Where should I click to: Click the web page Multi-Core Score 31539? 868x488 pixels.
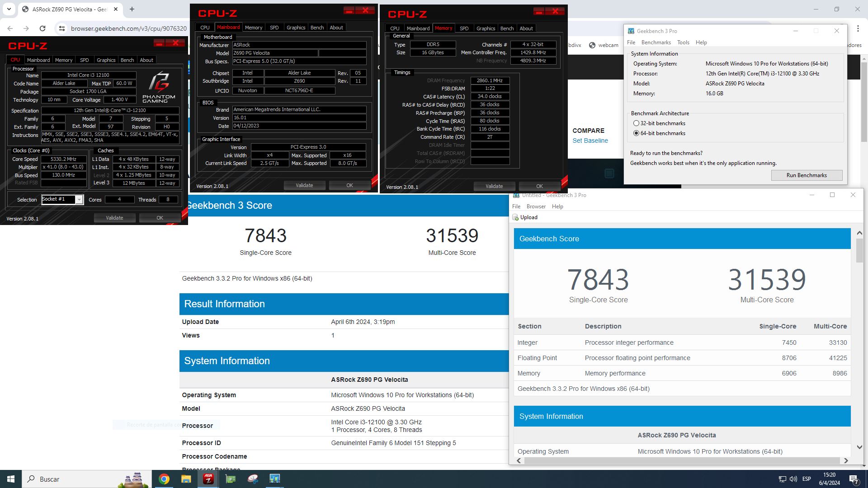pyautogui.click(x=452, y=235)
